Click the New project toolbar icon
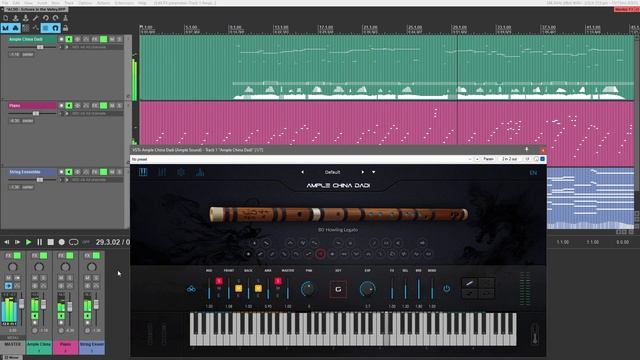The width and height of the screenshot is (640, 360). (6, 18)
